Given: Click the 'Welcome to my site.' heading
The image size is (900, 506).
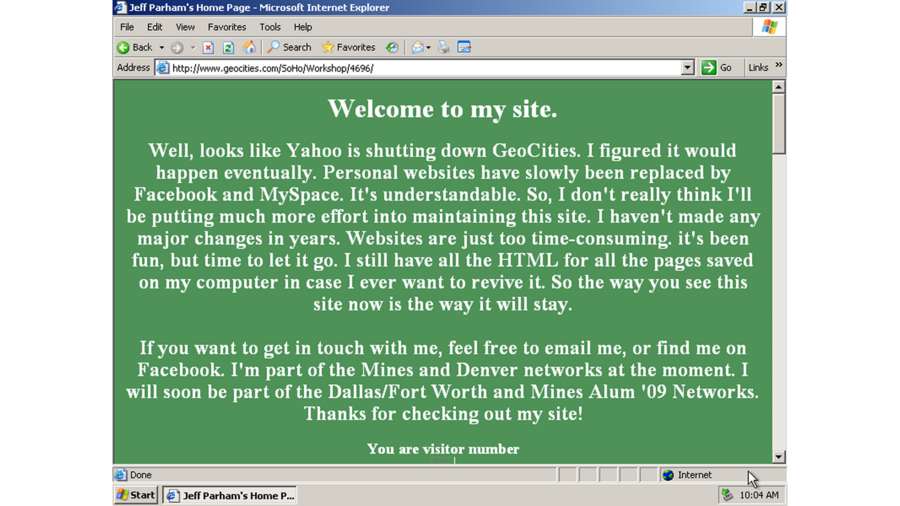Looking at the screenshot, I should [x=443, y=109].
